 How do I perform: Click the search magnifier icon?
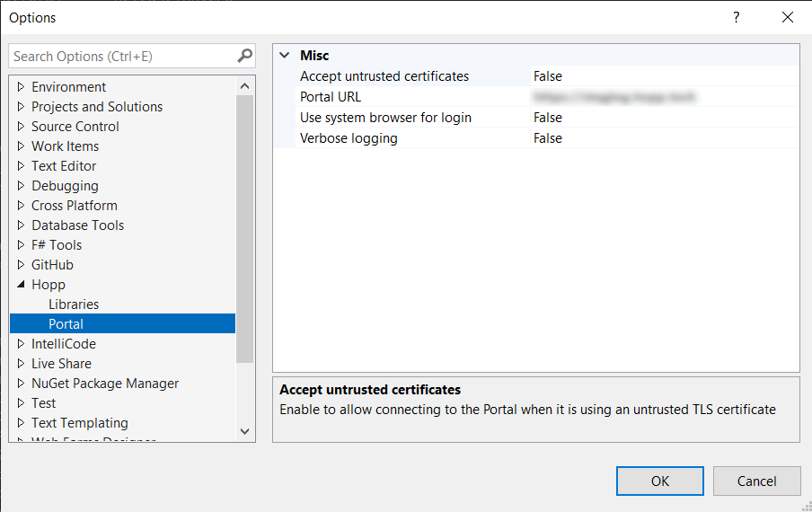[x=245, y=56]
